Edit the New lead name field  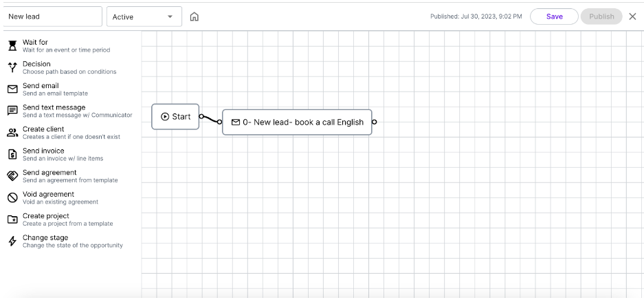coord(52,17)
